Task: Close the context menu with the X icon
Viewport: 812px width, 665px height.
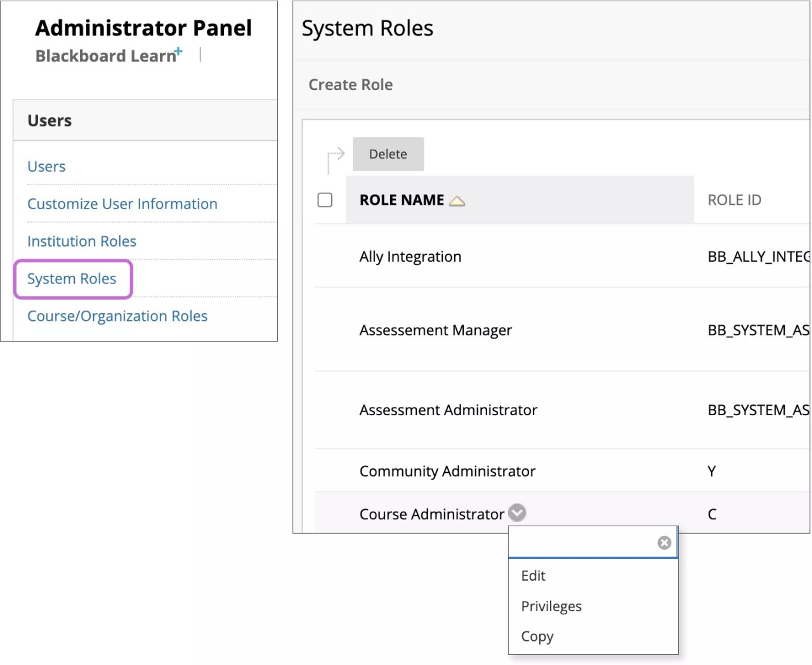Action: pyautogui.click(x=664, y=542)
